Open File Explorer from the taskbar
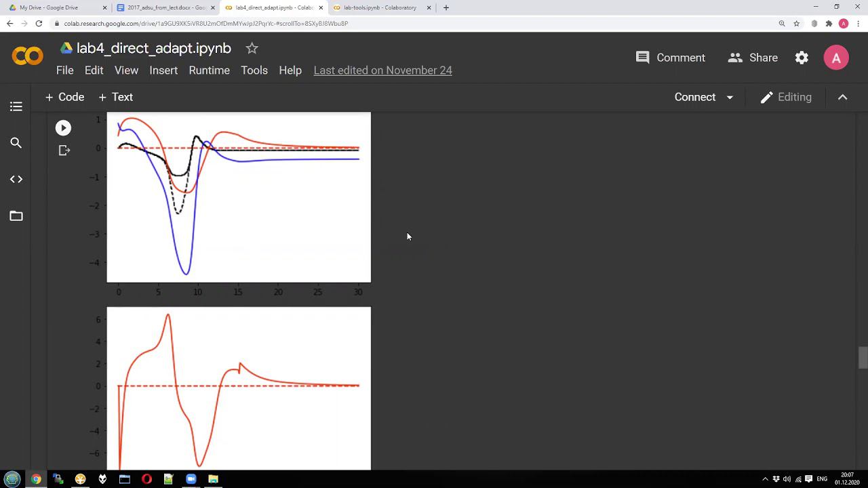The height and width of the screenshot is (488, 868). click(x=213, y=479)
